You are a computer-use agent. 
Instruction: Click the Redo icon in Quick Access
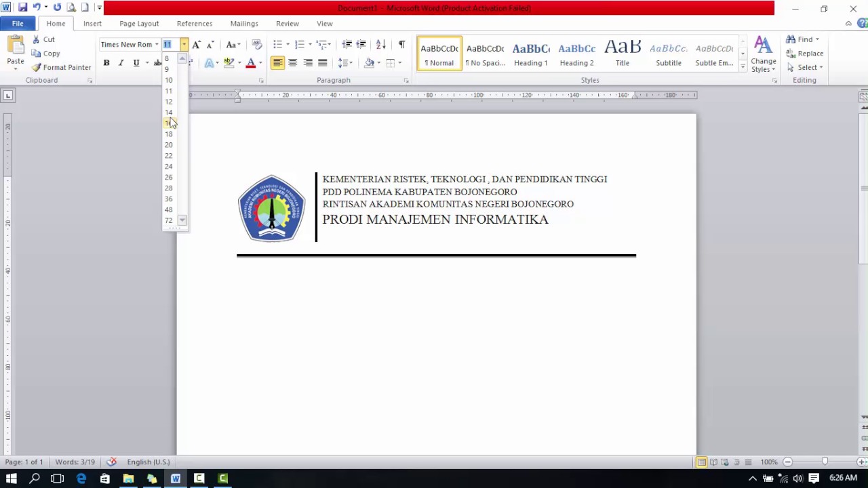click(57, 7)
